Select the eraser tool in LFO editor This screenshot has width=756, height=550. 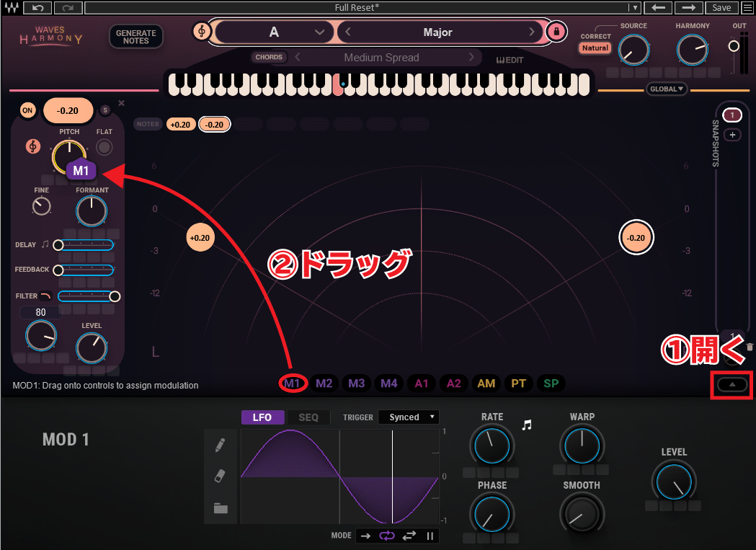point(220,476)
